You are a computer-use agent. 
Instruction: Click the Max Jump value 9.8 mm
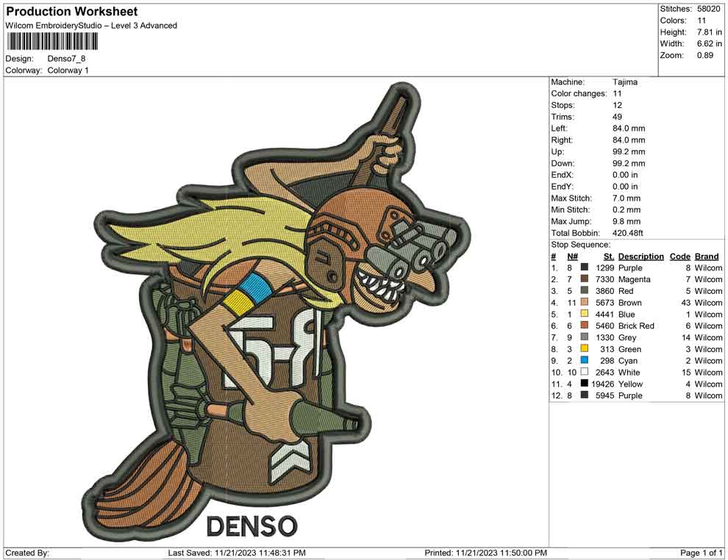(x=627, y=221)
